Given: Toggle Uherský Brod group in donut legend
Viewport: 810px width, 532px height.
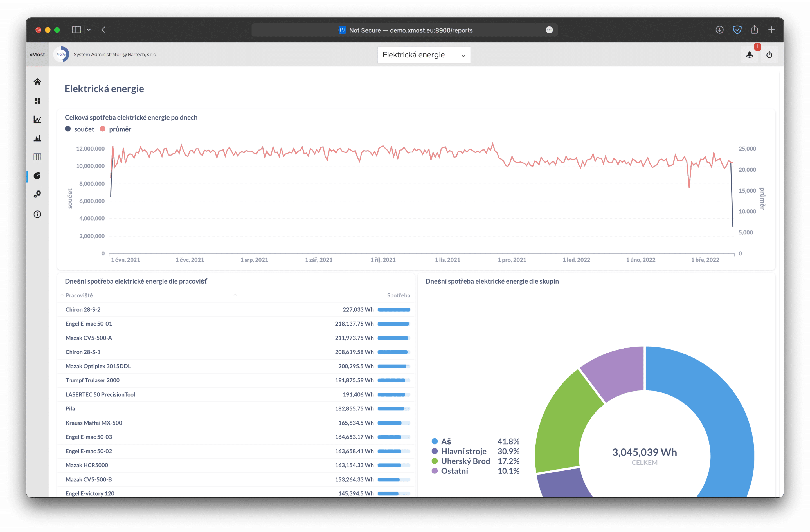Looking at the screenshot, I should [475, 461].
